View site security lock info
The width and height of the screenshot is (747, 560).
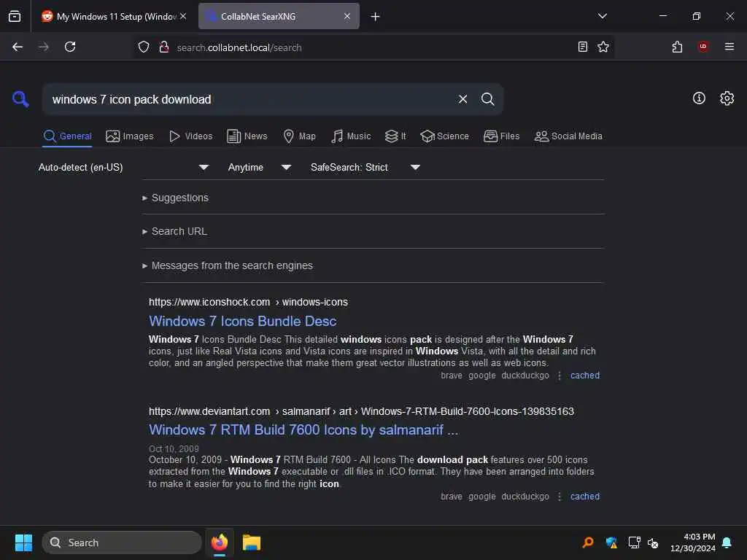coord(164,47)
